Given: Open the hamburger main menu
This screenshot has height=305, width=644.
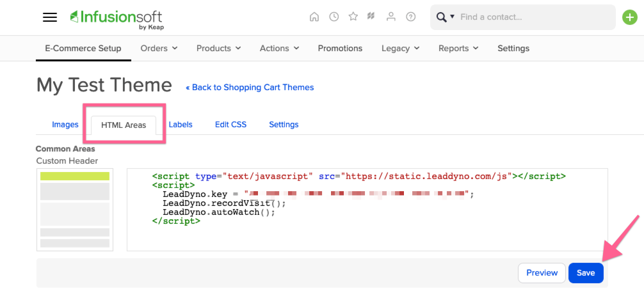Looking at the screenshot, I should pos(50,17).
